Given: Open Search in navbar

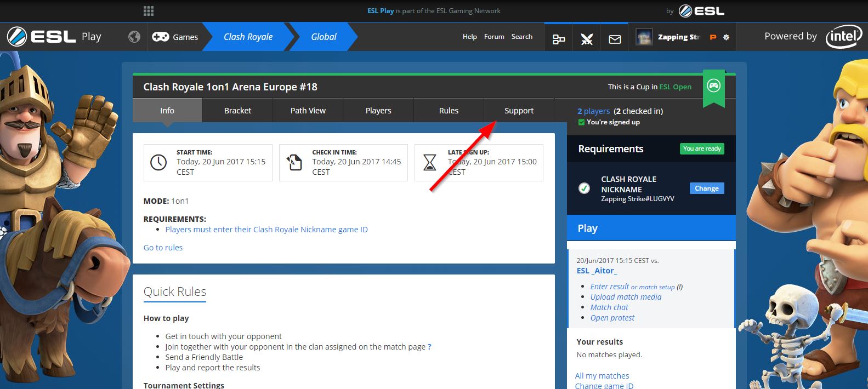Looking at the screenshot, I should click(x=522, y=37).
